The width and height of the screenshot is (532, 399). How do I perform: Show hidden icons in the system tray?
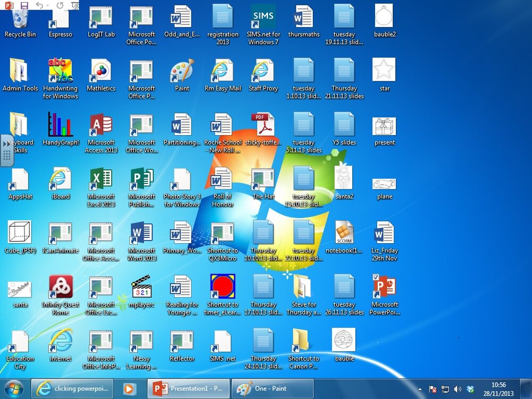click(420, 389)
